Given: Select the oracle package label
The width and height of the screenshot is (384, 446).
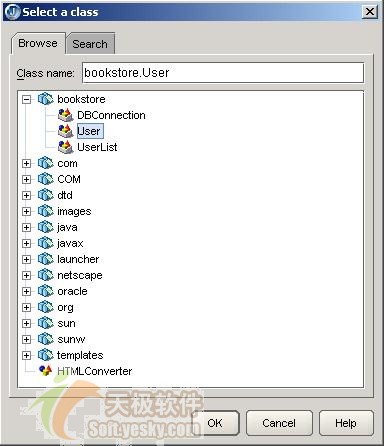Looking at the screenshot, I should [x=72, y=291].
